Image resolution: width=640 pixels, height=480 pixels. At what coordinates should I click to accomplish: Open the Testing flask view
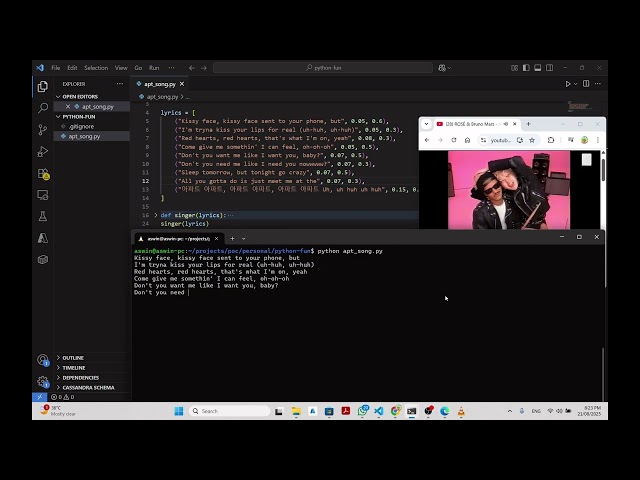(42, 216)
